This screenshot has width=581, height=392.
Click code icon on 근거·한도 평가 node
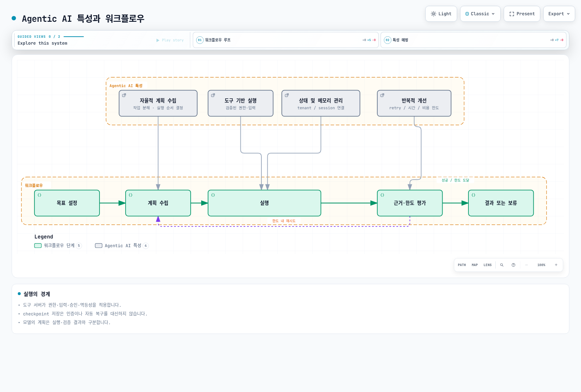click(382, 195)
